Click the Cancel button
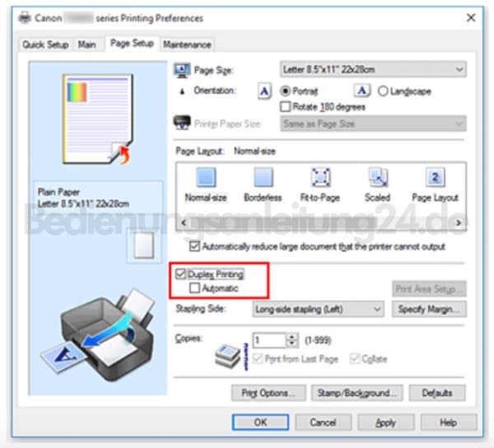This screenshot has height=448, width=494. click(324, 422)
